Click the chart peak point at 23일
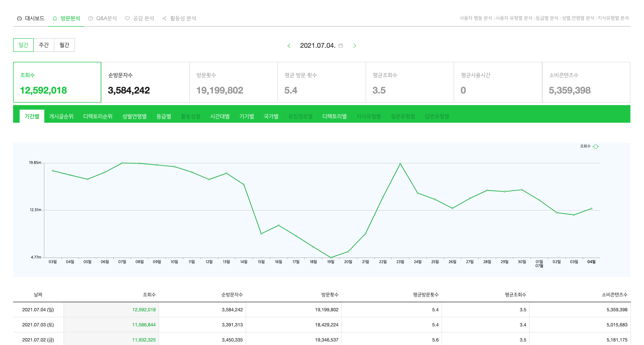This screenshot has width=644, height=345. coord(400,164)
